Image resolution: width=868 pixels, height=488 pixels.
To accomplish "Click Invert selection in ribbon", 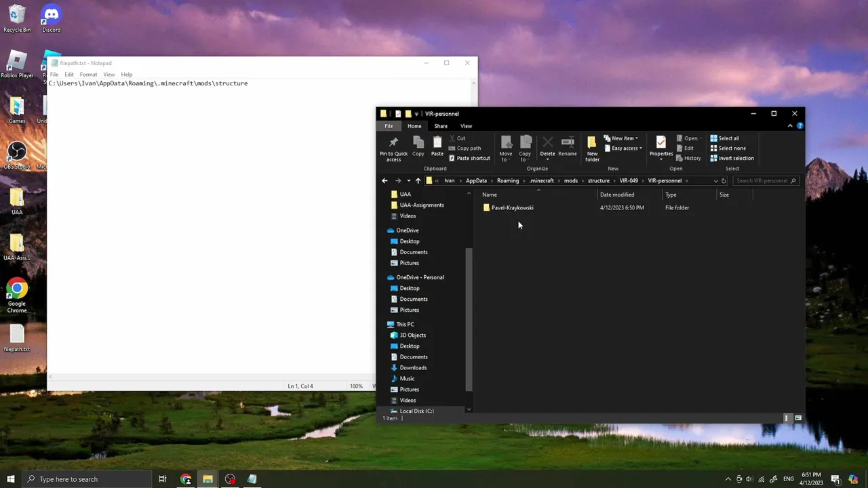I will pos(732,159).
